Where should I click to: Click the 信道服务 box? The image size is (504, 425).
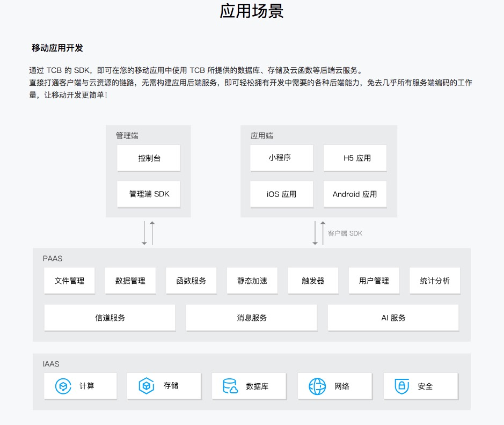(110, 318)
